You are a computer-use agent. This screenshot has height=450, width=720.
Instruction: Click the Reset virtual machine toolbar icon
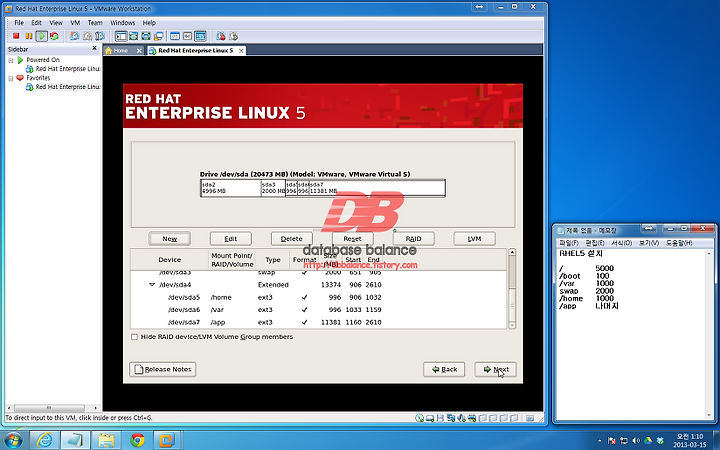click(x=54, y=36)
